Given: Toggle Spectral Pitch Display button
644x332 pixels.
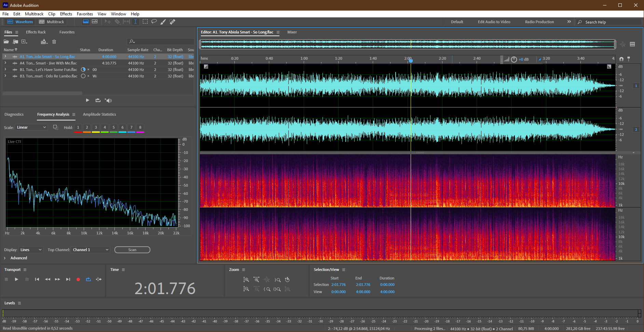Looking at the screenshot, I should (x=95, y=21).
